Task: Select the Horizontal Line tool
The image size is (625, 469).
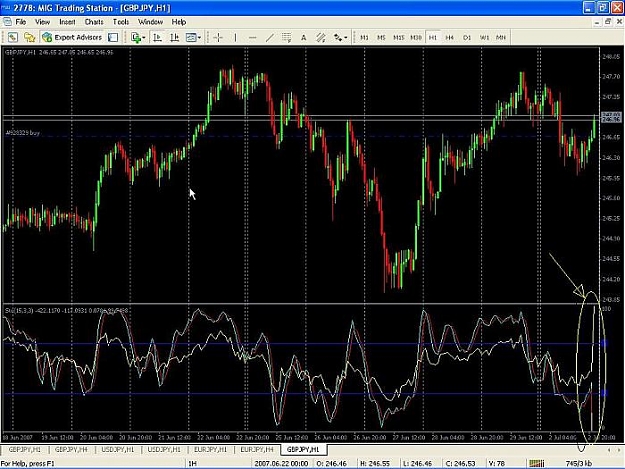Action: coord(252,37)
